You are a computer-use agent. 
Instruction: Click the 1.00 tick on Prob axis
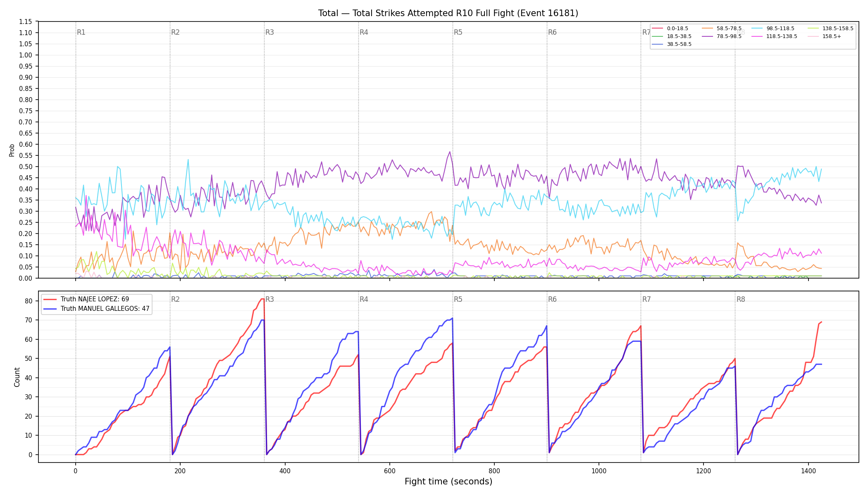coord(26,55)
